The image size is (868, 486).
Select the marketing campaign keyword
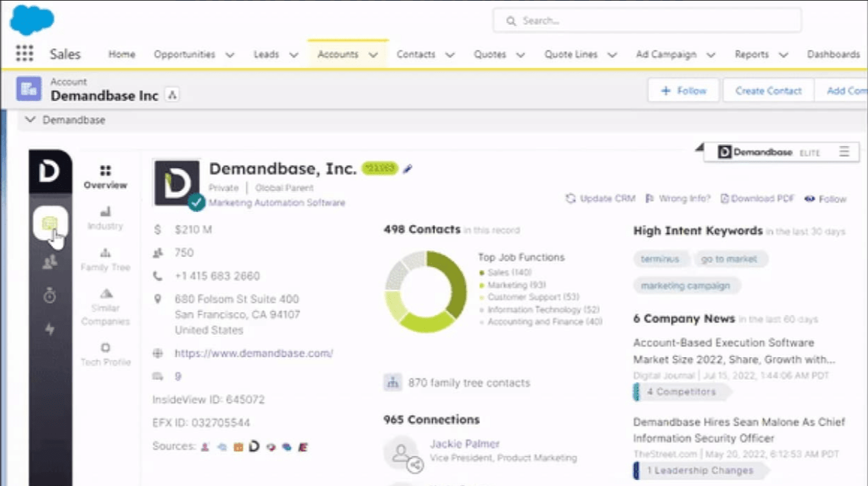coord(685,286)
